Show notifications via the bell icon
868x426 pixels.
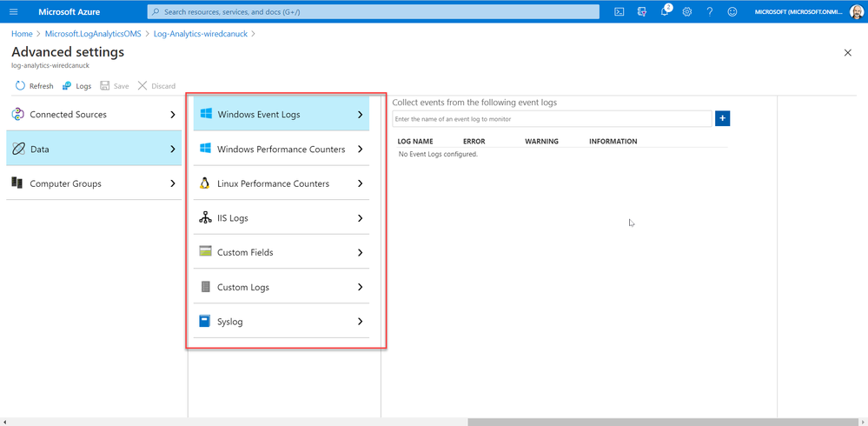point(666,11)
